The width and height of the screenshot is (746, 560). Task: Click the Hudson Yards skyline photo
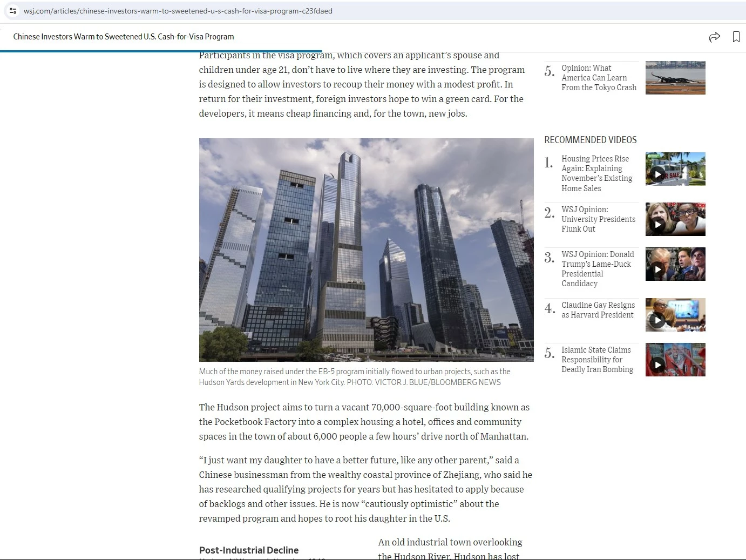click(366, 250)
